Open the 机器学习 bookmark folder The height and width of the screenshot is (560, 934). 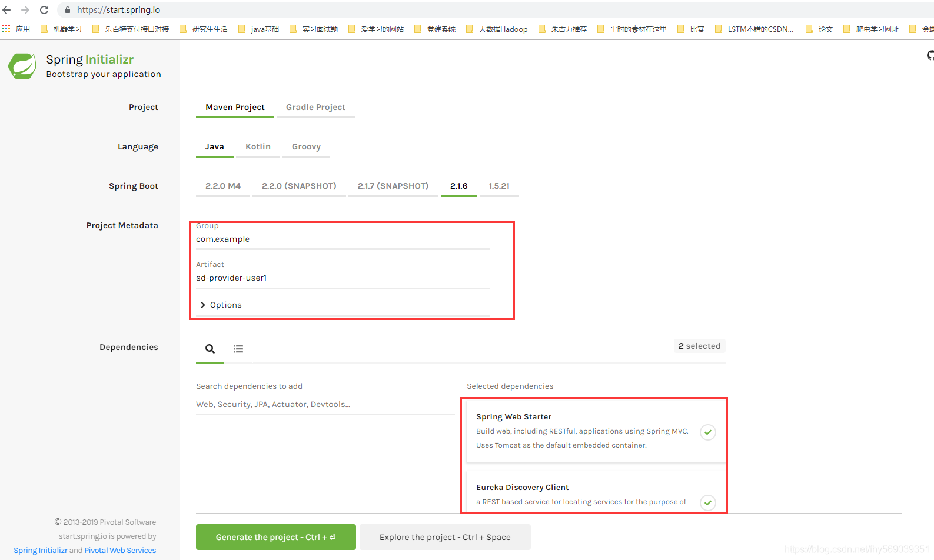62,29
